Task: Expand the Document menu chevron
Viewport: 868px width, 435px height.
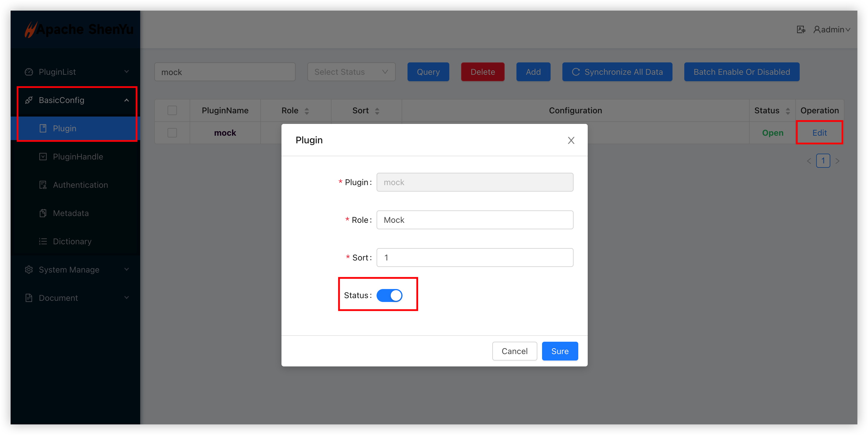Action: [x=127, y=298]
